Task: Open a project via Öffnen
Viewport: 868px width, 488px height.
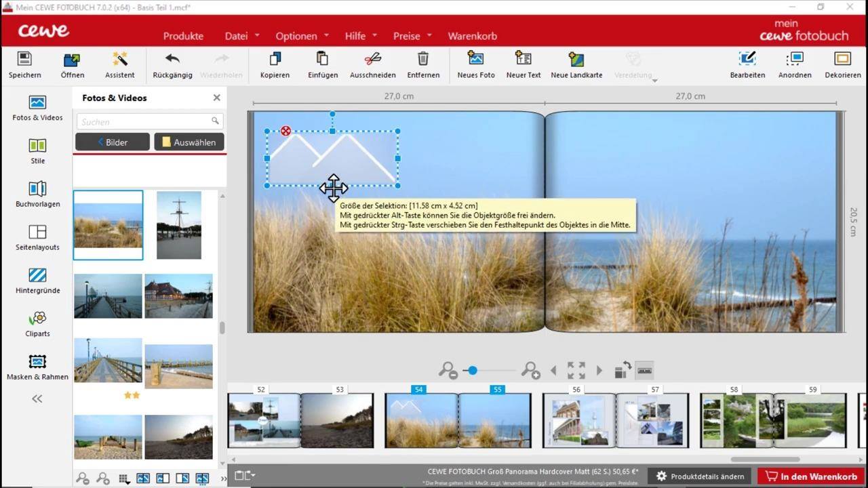Action: click(73, 65)
